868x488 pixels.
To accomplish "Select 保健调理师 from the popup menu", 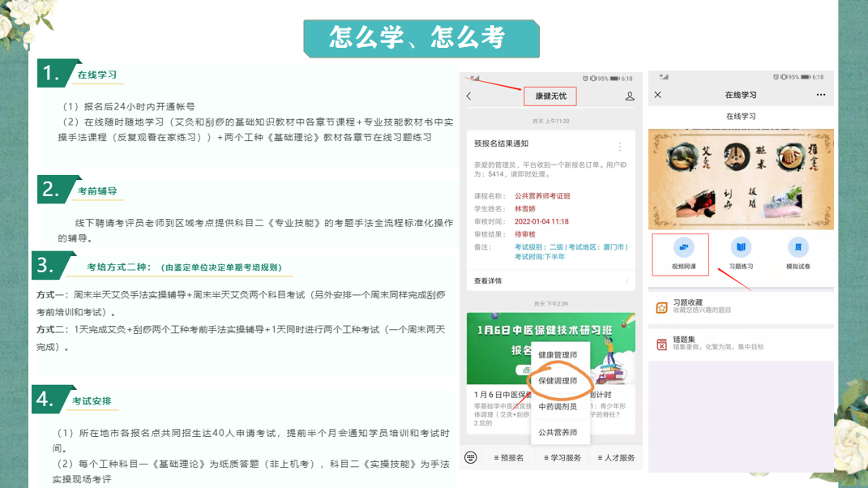I will click(x=558, y=381).
